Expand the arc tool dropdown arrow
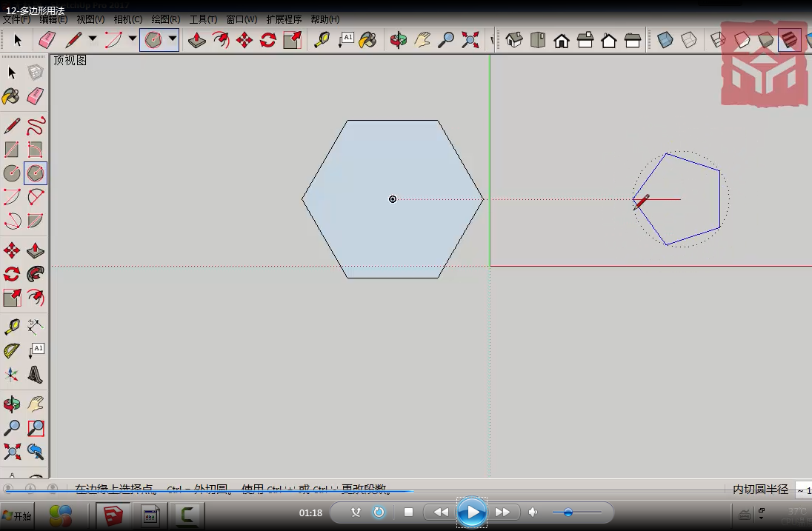812x531 pixels. point(133,39)
